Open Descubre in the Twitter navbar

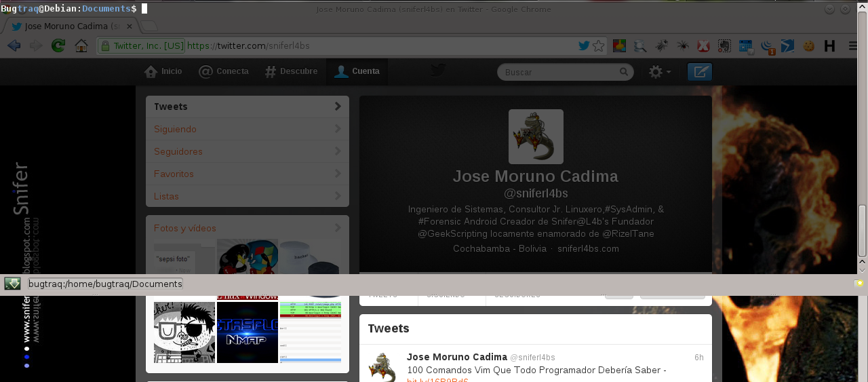291,71
